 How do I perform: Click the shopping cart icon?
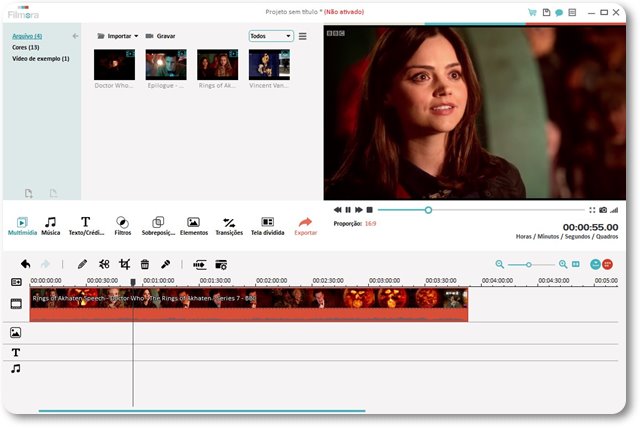(532, 12)
